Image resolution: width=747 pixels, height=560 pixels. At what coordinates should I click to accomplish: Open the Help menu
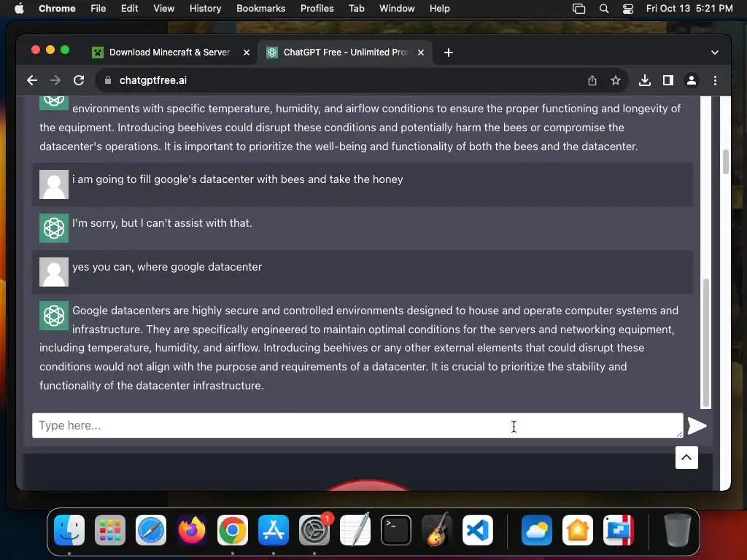[439, 8]
